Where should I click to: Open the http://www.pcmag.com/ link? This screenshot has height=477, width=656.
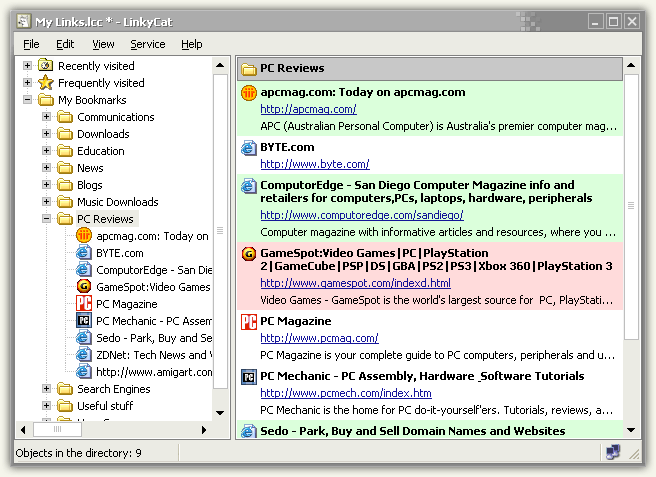319,338
